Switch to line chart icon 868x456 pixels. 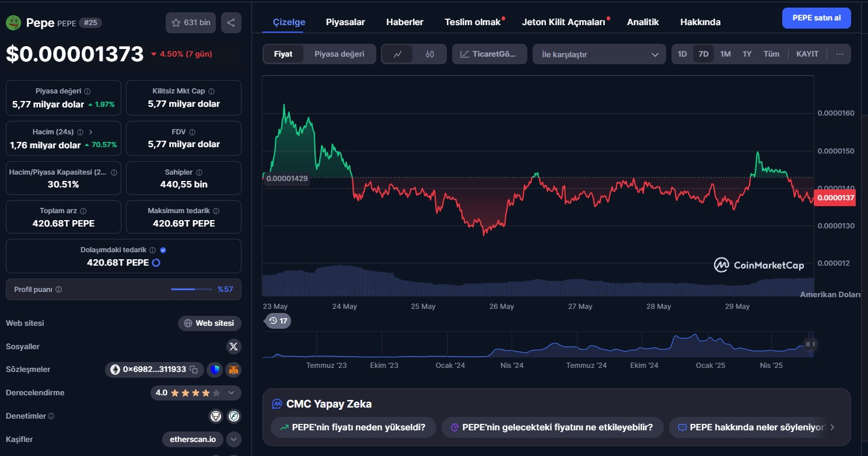click(398, 54)
